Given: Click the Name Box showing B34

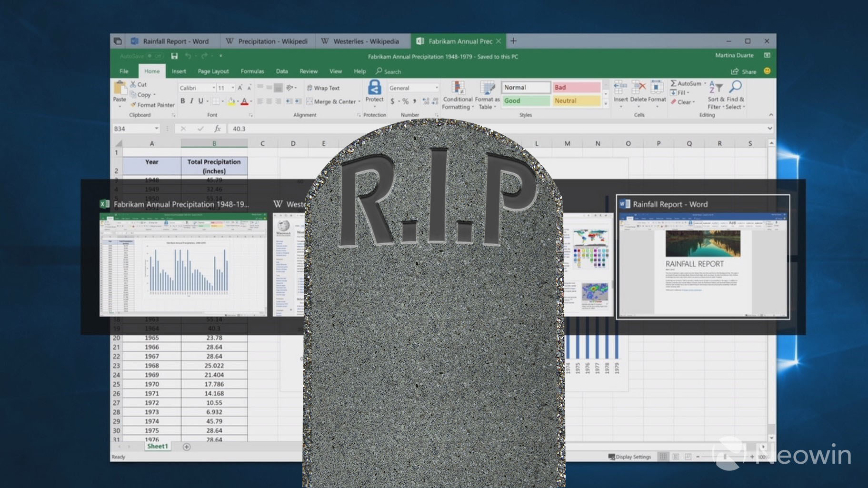Looking at the screenshot, I should click(x=136, y=129).
